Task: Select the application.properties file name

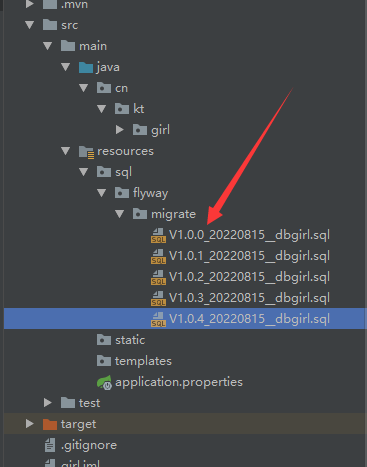Action: 179,382
